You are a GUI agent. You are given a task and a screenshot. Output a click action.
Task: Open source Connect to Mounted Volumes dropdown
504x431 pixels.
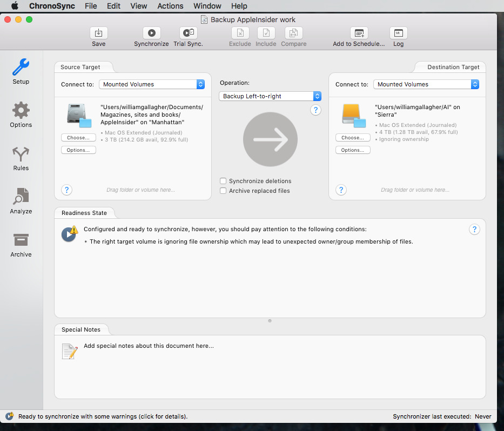[x=152, y=84]
